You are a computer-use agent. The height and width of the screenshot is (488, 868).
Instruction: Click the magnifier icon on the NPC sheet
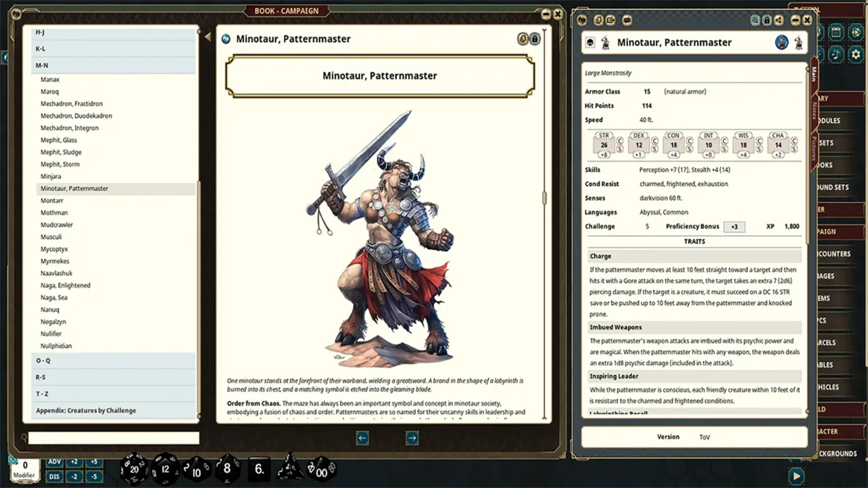[x=755, y=20]
